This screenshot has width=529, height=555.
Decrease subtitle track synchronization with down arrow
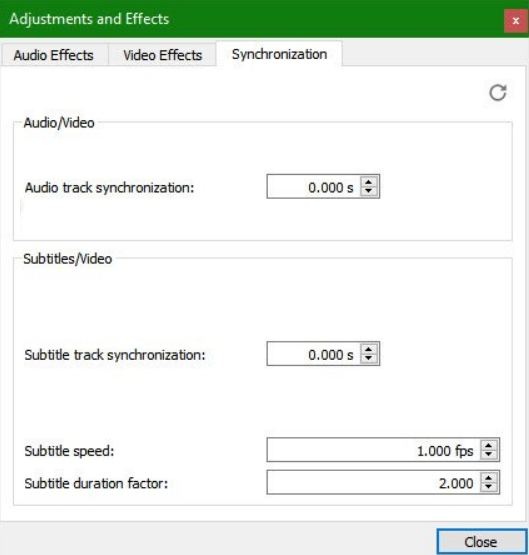pos(369,359)
